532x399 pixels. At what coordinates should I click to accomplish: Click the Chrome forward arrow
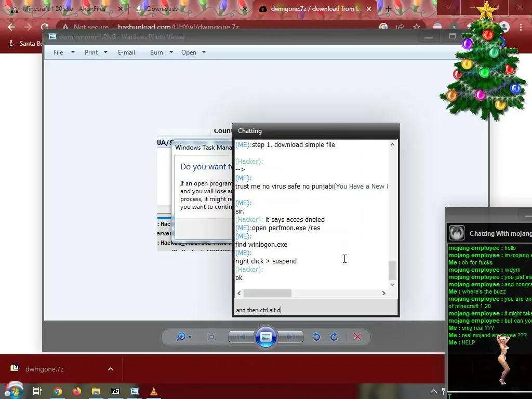[28, 27]
